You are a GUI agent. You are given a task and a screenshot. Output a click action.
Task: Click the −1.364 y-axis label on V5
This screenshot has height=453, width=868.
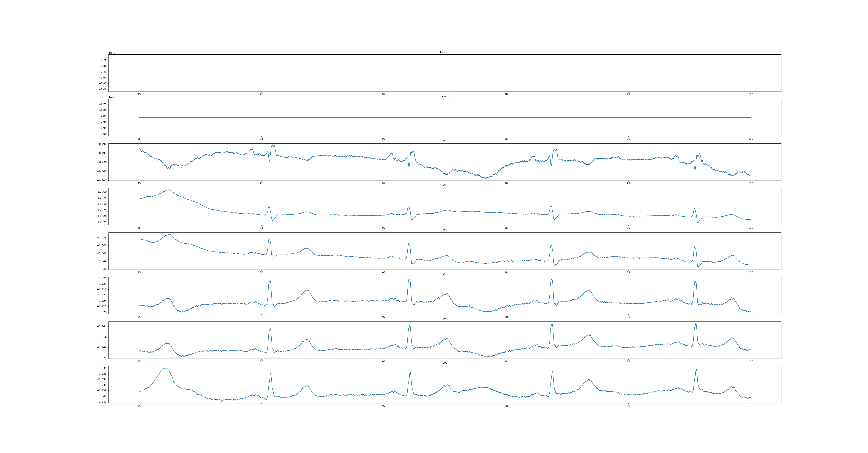[x=102, y=326]
